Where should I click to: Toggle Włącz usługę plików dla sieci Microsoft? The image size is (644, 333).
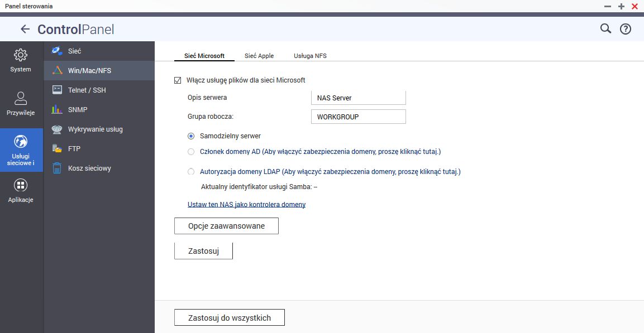pos(178,80)
